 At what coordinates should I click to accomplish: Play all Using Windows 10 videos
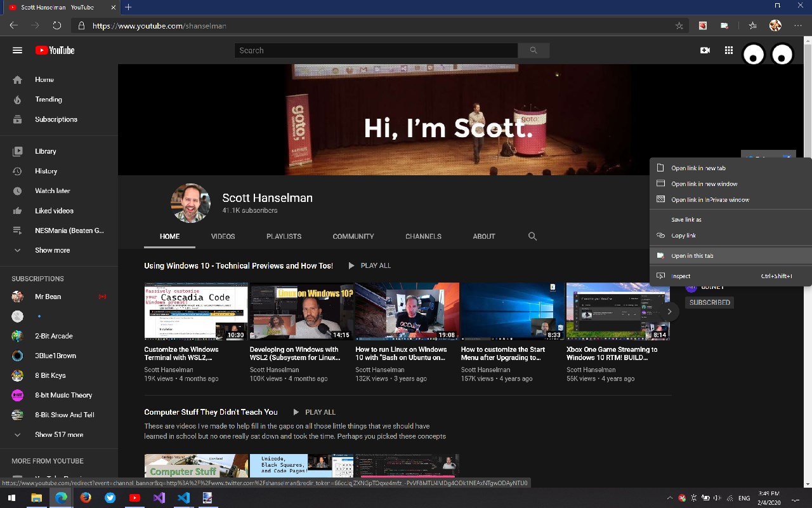(x=369, y=265)
